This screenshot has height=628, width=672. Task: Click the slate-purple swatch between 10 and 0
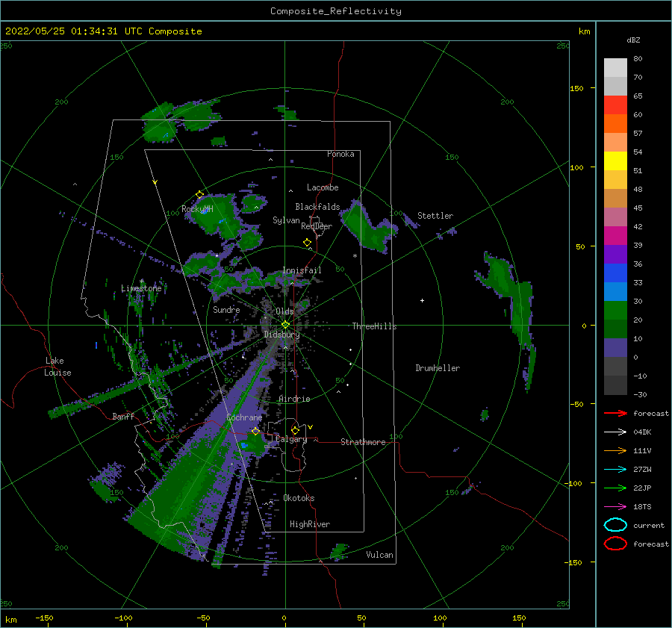point(615,348)
